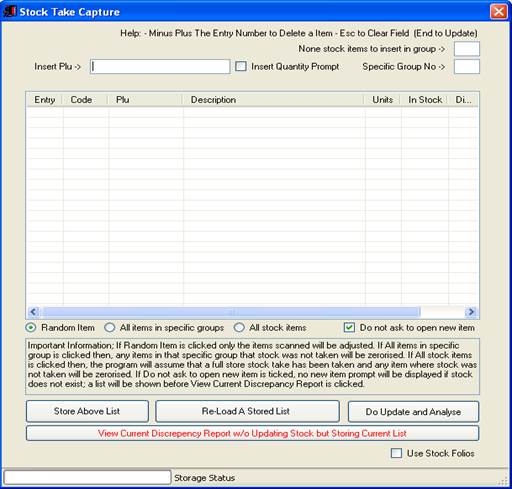Click the horizontal scrollbar thumb
This screenshot has width=512, height=489.
(231, 312)
